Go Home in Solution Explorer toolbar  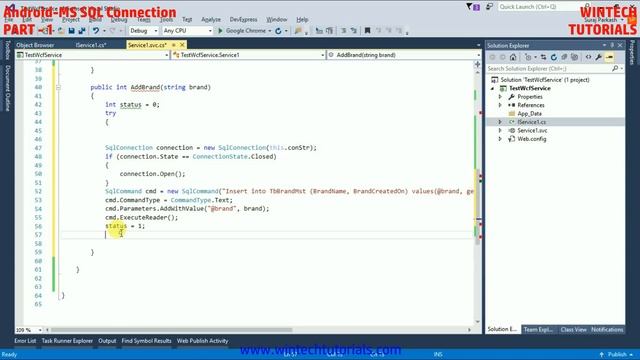coord(513,57)
